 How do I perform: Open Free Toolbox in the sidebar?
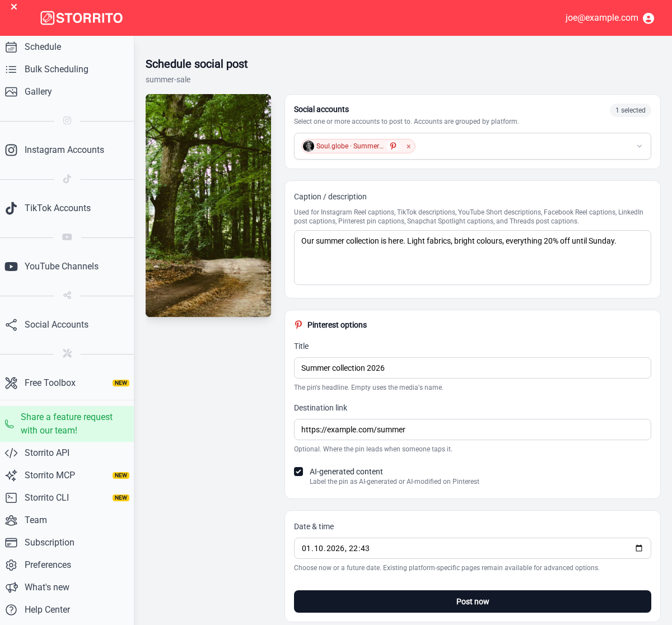point(67,383)
